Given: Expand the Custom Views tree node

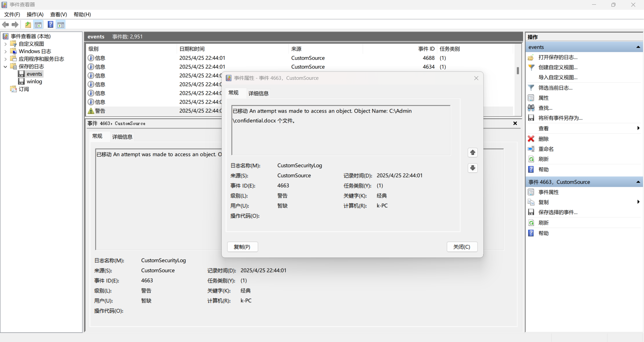Looking at the screenshot, I should [5, 44].
